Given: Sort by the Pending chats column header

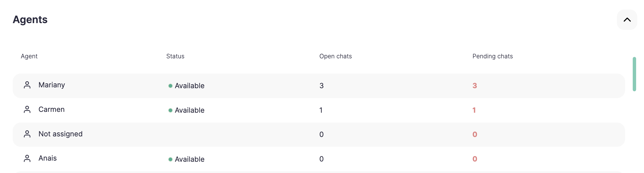Looking at the screenshot, I should point(492,56).
